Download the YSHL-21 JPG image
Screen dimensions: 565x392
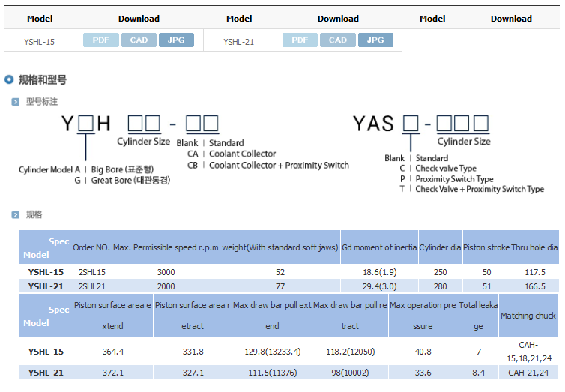click(375, 40)
